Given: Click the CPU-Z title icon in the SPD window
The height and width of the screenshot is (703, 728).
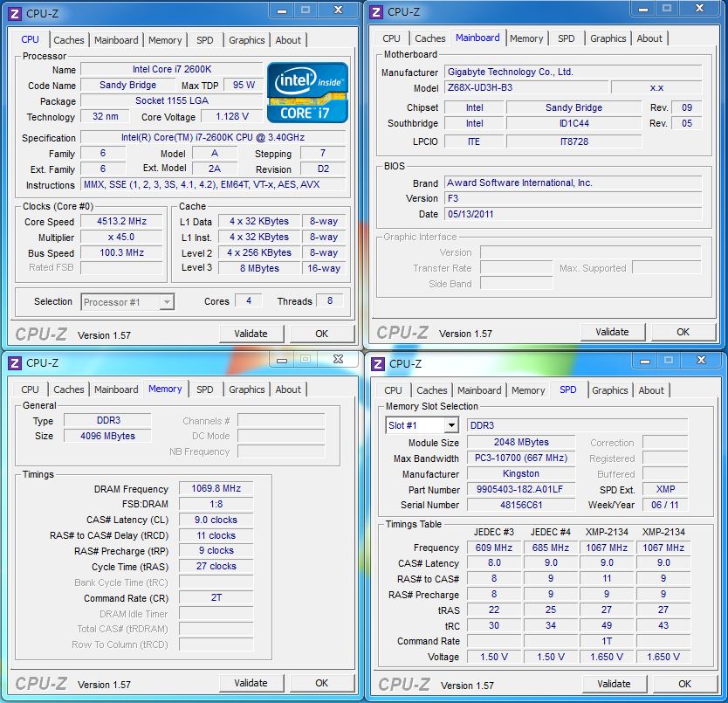Looking at the screenshot, I should pyautogui.click(x=378, y=363).
